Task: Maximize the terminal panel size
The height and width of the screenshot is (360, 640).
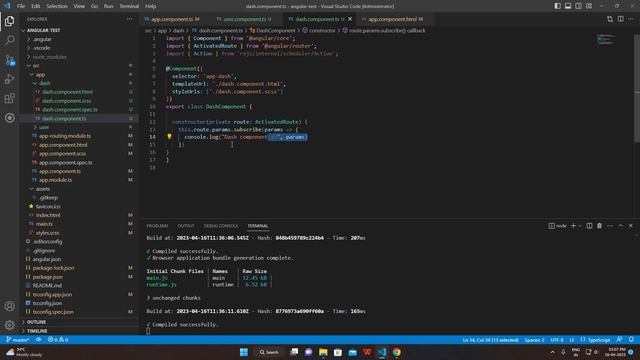Action: (620, 226)
